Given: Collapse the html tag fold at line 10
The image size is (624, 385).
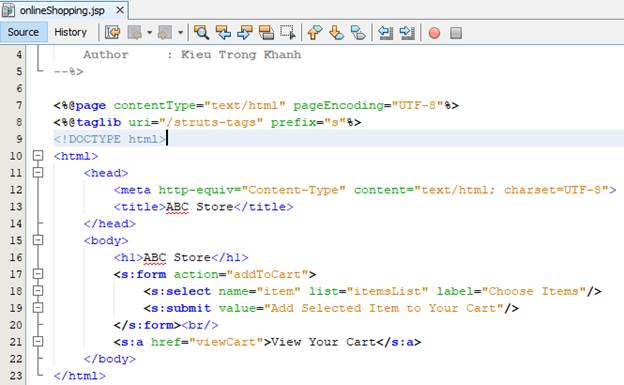Looking at the screenshot, I should [x=38, y=156].
